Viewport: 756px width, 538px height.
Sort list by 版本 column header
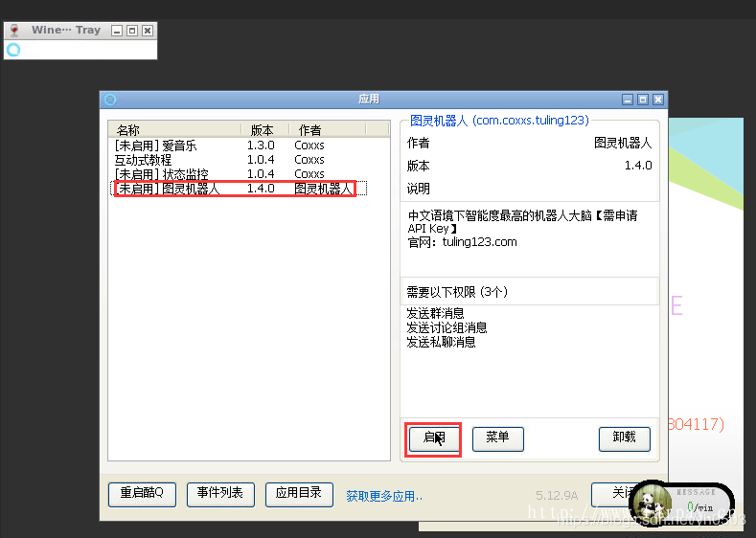click(264, 129)
